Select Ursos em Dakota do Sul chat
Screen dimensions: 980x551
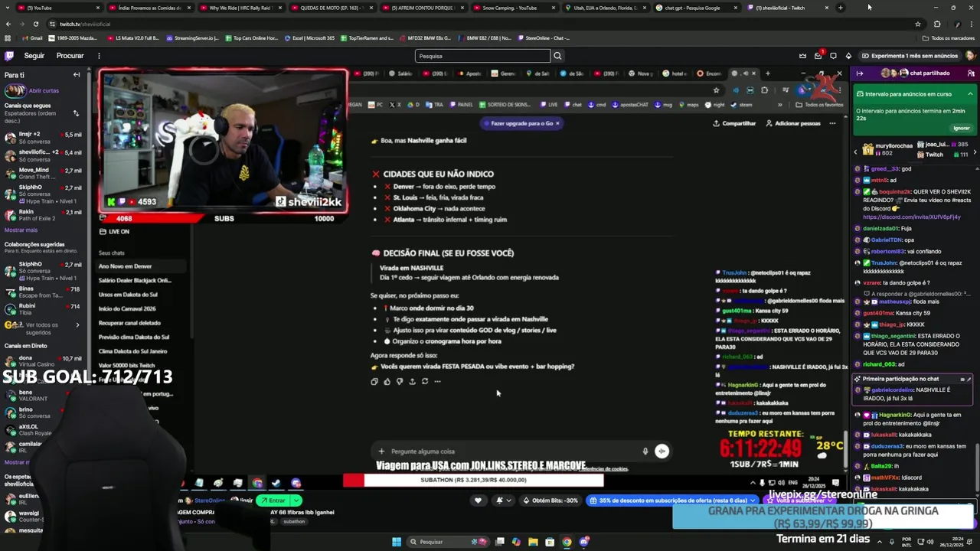pos(128,295)
